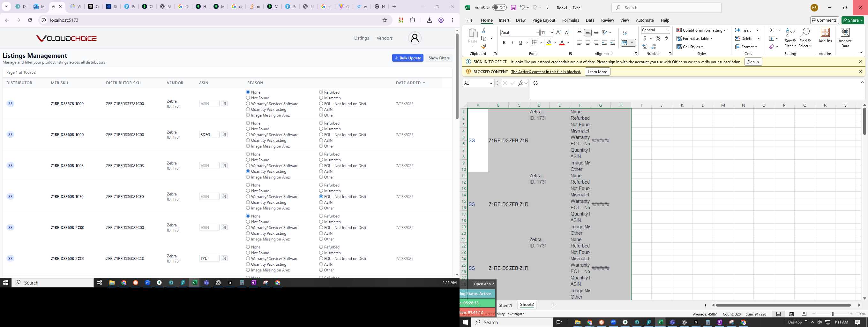Open the Page Layout ribbon tab
Viewport: 868px width, 327px height.
click(543, 20)
